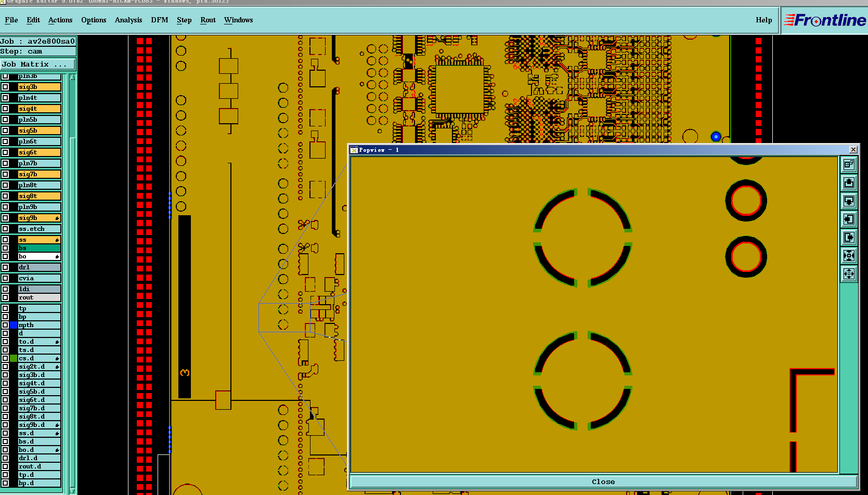Open the Rout menu
The image size is (868, 495).
coord(208,20)
